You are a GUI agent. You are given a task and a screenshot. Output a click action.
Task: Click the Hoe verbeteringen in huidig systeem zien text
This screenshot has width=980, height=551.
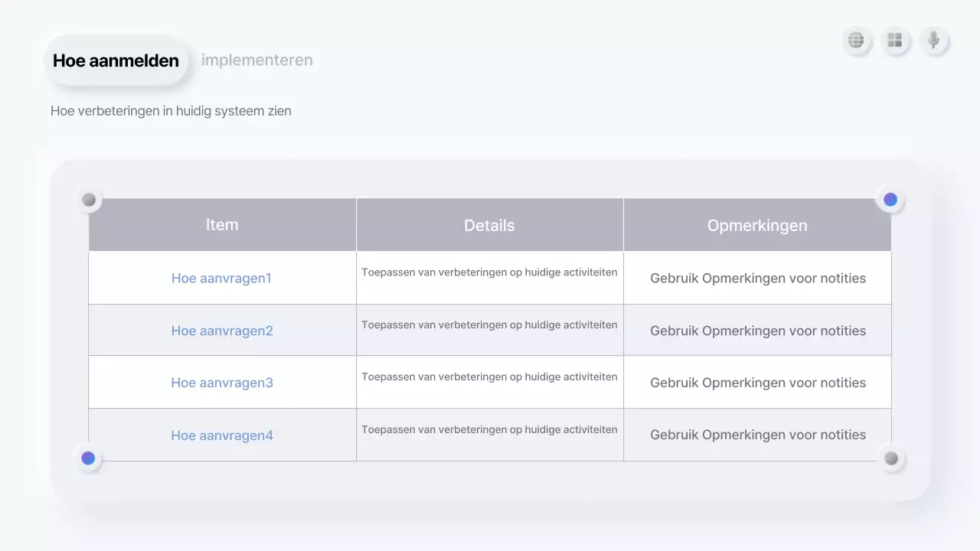(x=171, y=110)
